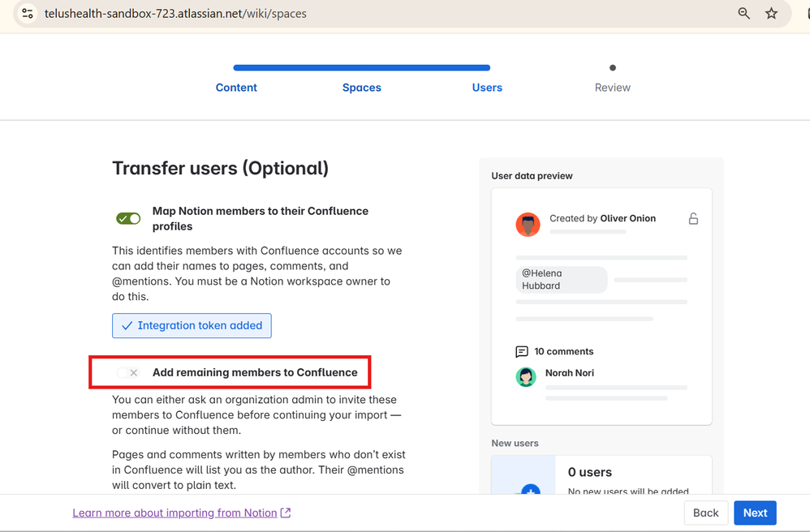The width and height of the screenshot is (810, 532).
Task: Click Norah Nori's avatar icon
Action: [526, 376]
